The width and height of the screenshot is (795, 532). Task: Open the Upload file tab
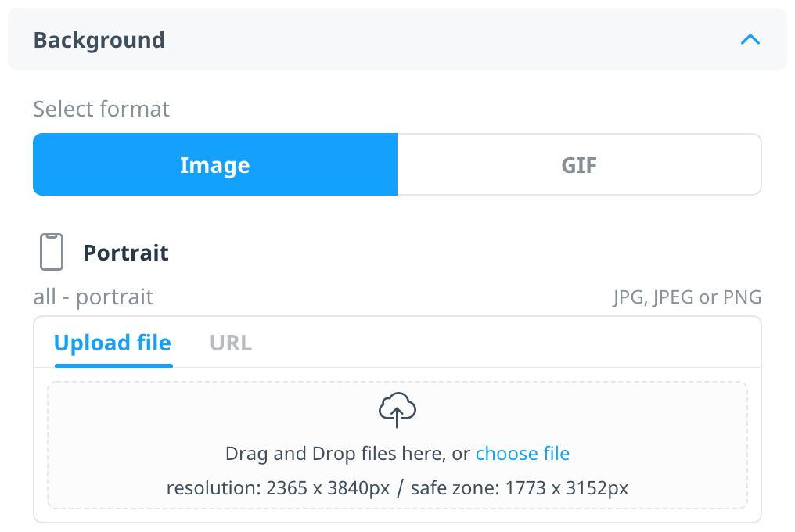(x=113, y=343)
